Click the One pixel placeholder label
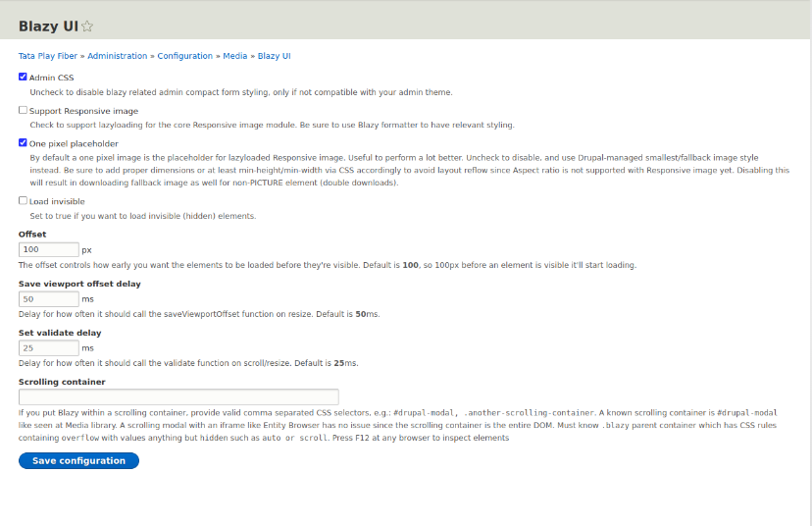Viewport: 812px width, 526px height. tap(74, 143)
